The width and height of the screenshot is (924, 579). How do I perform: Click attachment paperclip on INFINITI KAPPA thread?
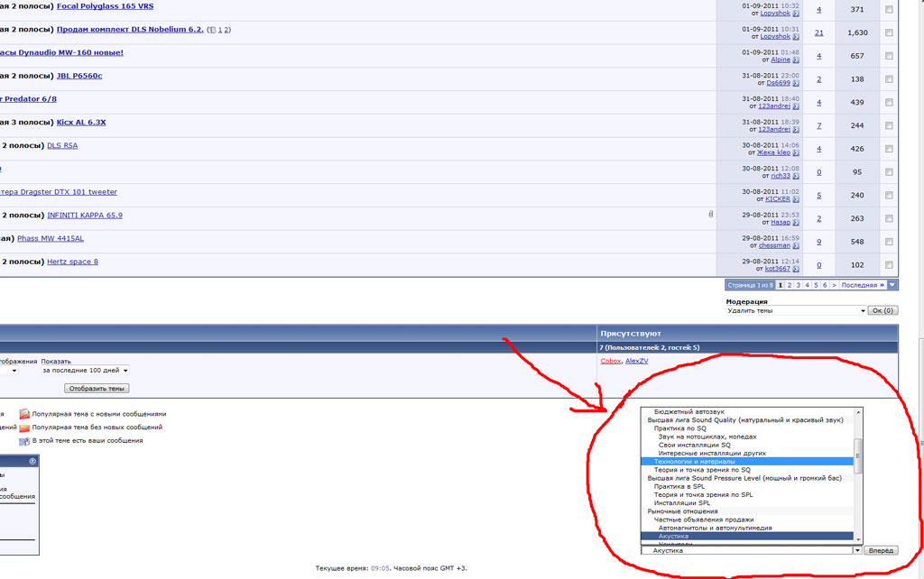tap(711, 215)
